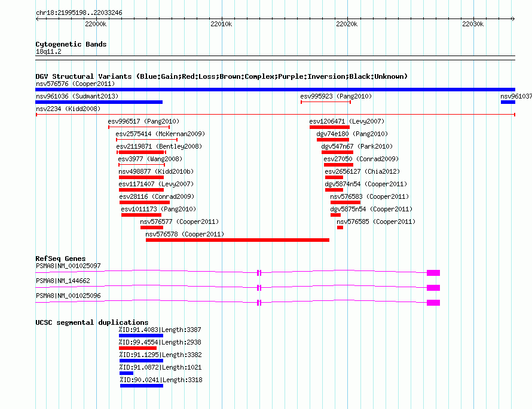Open the esv995923 (Pang2010) variant label
This screenshot has width=532, height=409.
[x=336, y=96]
